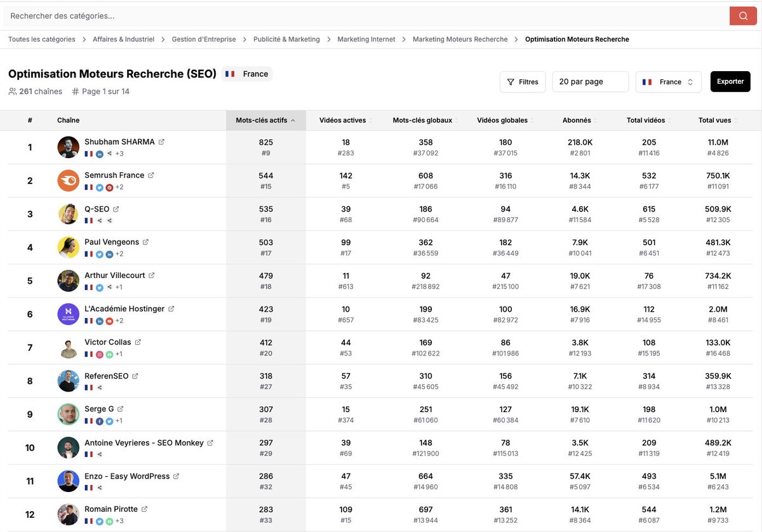
Task: Open the '20 par page' dropdown
Action: click(x=591, y=82)
